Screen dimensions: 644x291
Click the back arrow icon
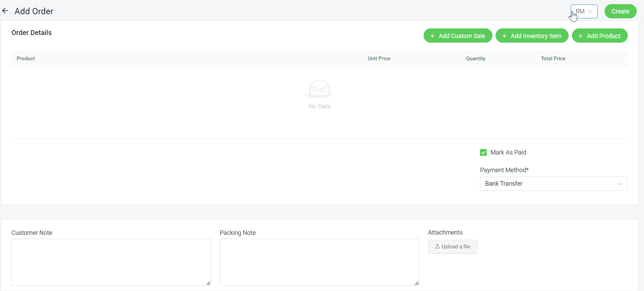[5, 11]
